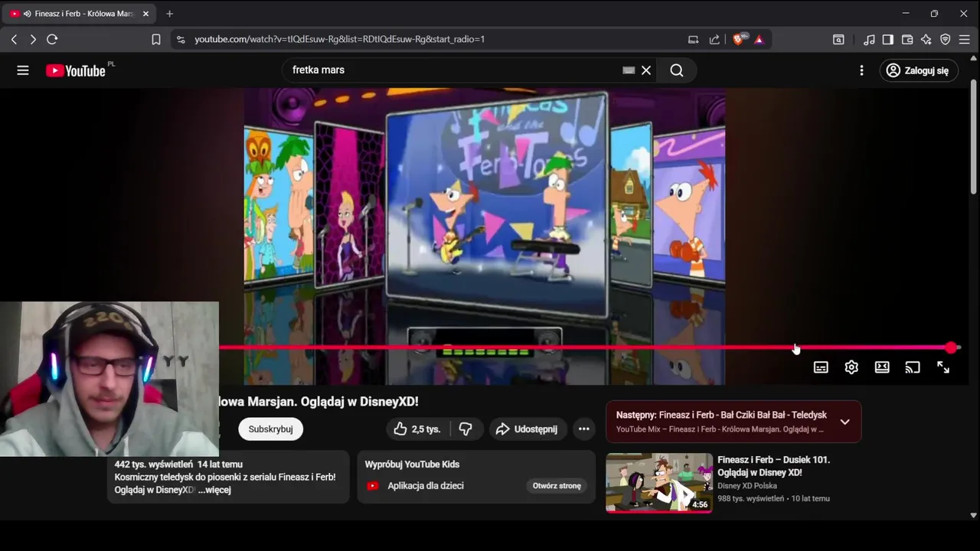The height and width of the screenshot is (551, 980).
Task: Enter fullscreen on the video player
Action: (x=943, y=367)
